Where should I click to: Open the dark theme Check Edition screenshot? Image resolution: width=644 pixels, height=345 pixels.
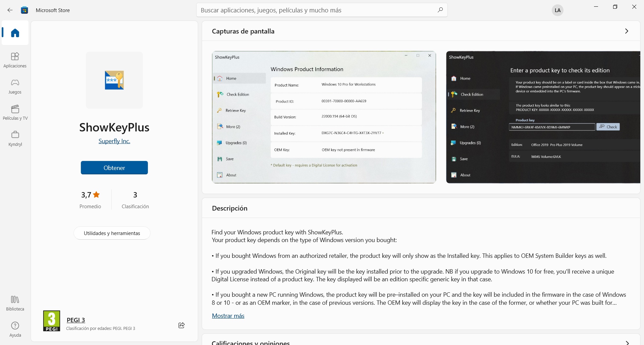(543, 117)
